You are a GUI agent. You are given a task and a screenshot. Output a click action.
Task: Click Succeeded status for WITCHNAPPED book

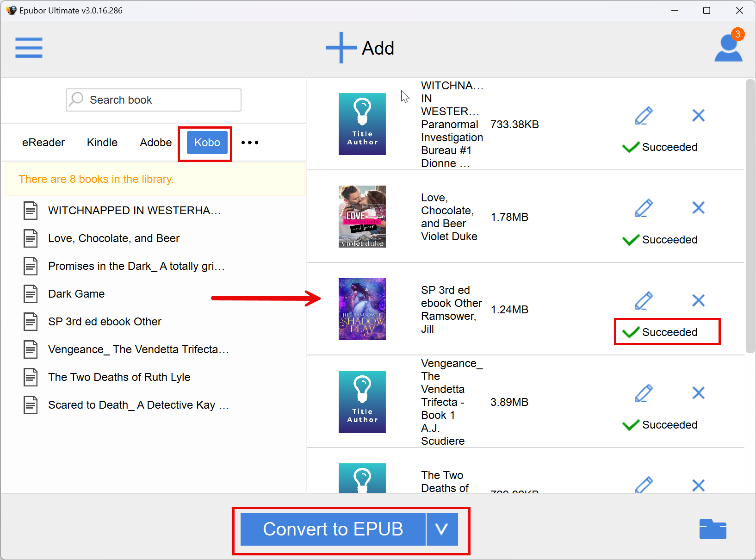click(660, 147)
